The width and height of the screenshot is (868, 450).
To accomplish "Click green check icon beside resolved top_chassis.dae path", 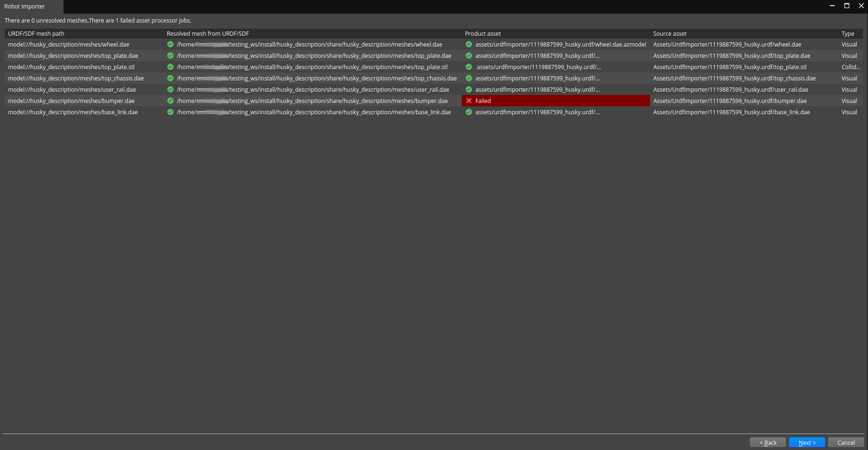I will pyautogui.click(x=170, y=78).
